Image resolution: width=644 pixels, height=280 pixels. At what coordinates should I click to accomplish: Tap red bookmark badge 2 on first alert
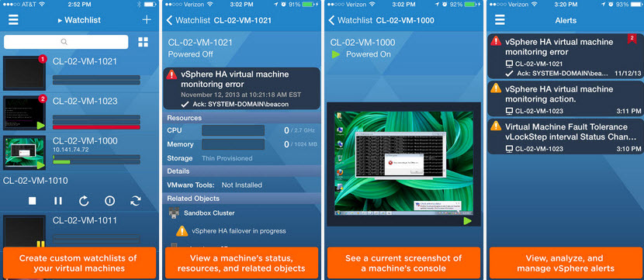[632, 39]
